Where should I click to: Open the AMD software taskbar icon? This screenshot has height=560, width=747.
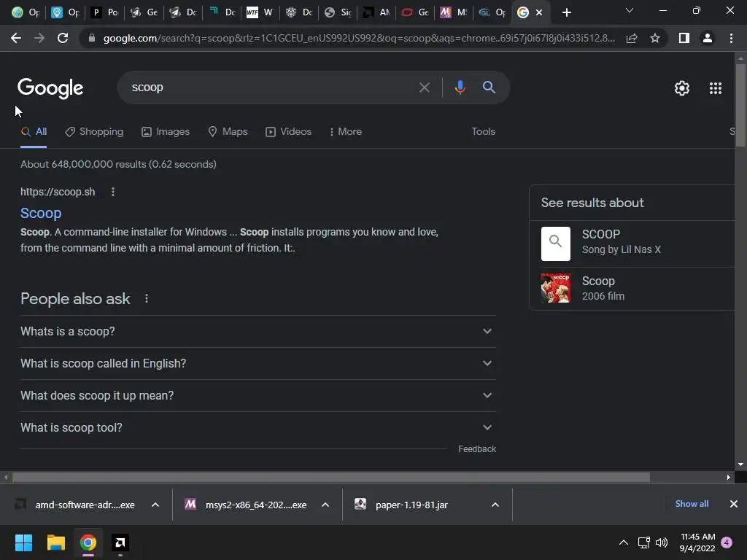(x=120, y=542)
